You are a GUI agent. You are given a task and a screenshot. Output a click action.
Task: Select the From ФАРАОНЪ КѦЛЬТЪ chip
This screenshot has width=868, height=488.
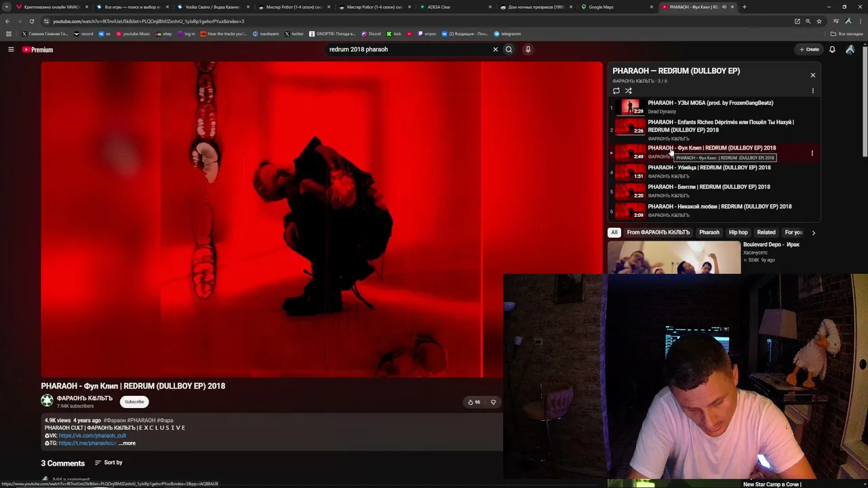[658, 232]
